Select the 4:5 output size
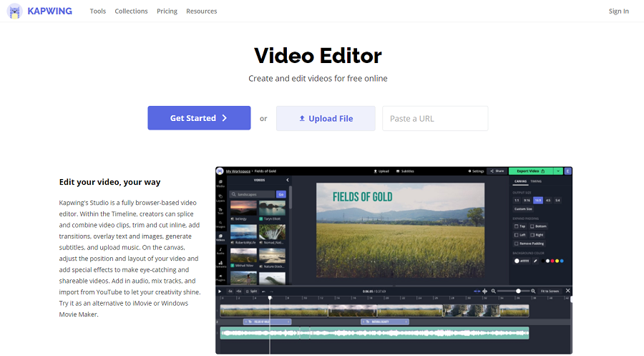This screenshot has width=644, height=356. point(548,200)
